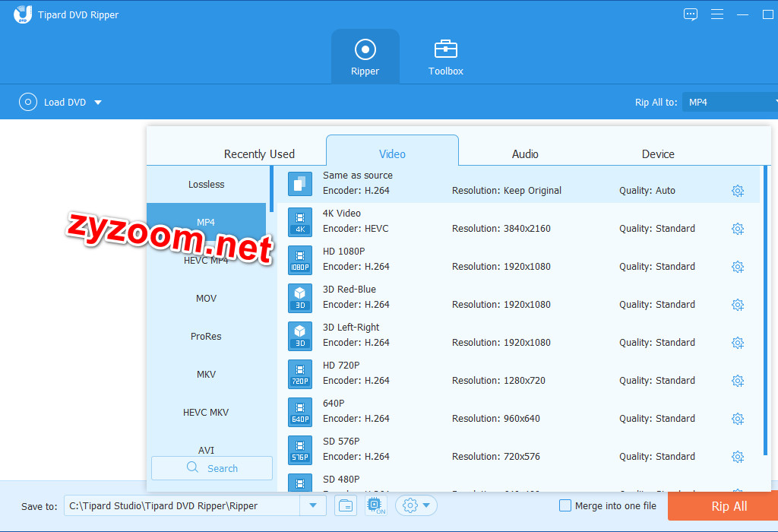Open settings gear for 4K Video
This screenshot has height=532, width=778.
(738, 229)
